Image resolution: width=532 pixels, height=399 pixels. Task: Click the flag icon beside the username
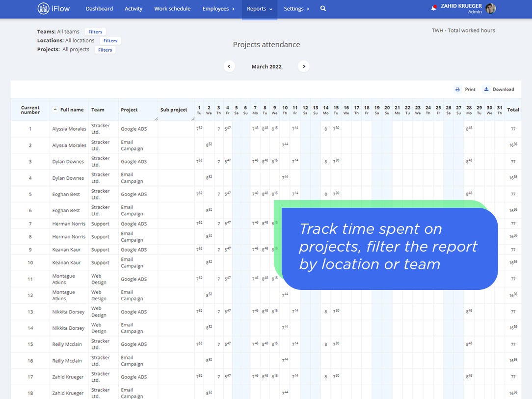tap(433, 7)
